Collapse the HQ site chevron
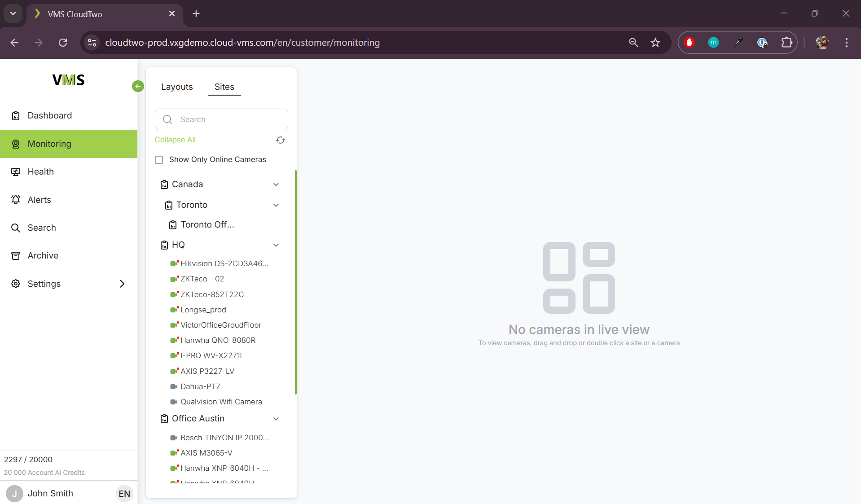The image size is (861, 504). (x=276, y=245)
